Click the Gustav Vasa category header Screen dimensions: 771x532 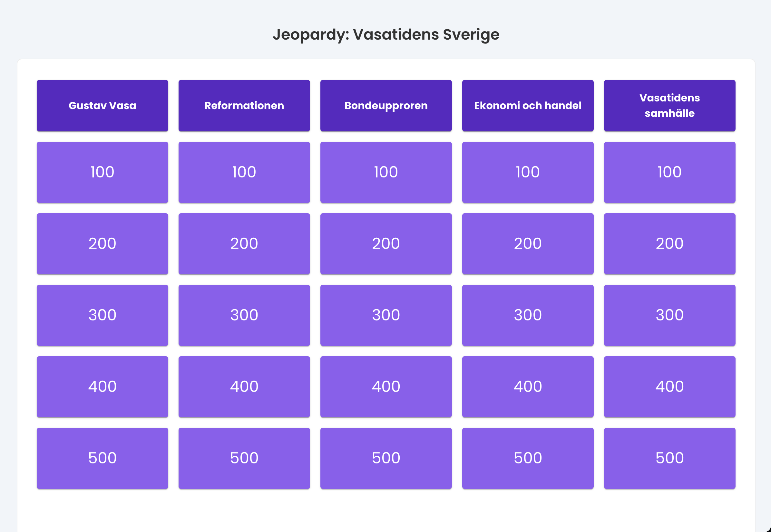102,105
